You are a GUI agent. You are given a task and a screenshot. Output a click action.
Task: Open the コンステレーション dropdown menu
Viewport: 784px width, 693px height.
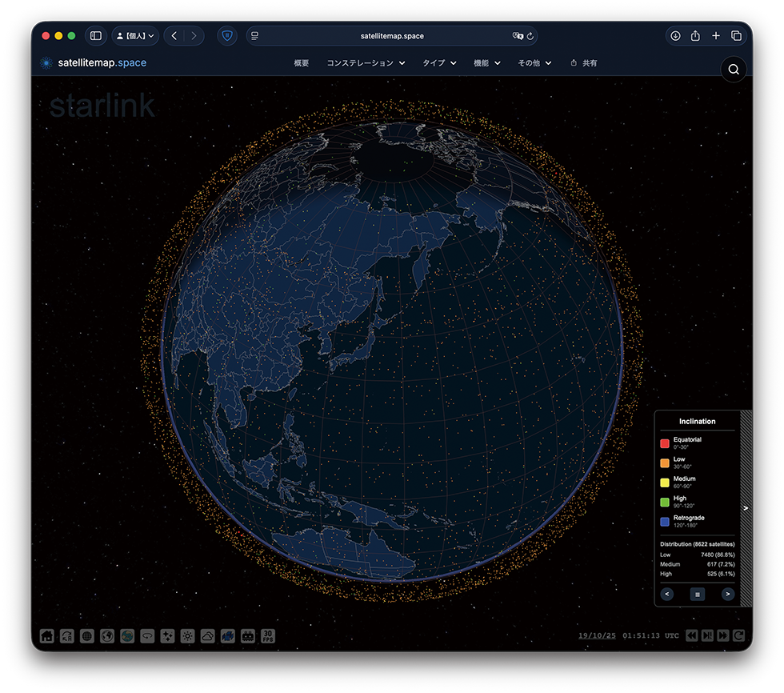point(366,63)
